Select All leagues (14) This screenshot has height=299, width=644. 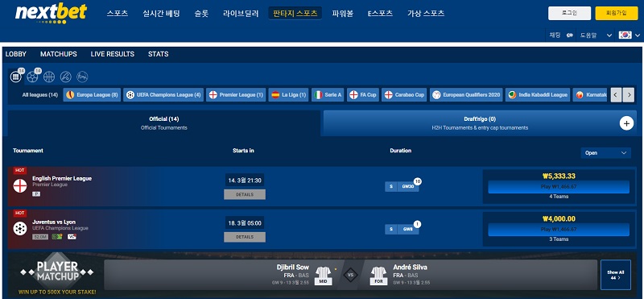pos(39,95)
